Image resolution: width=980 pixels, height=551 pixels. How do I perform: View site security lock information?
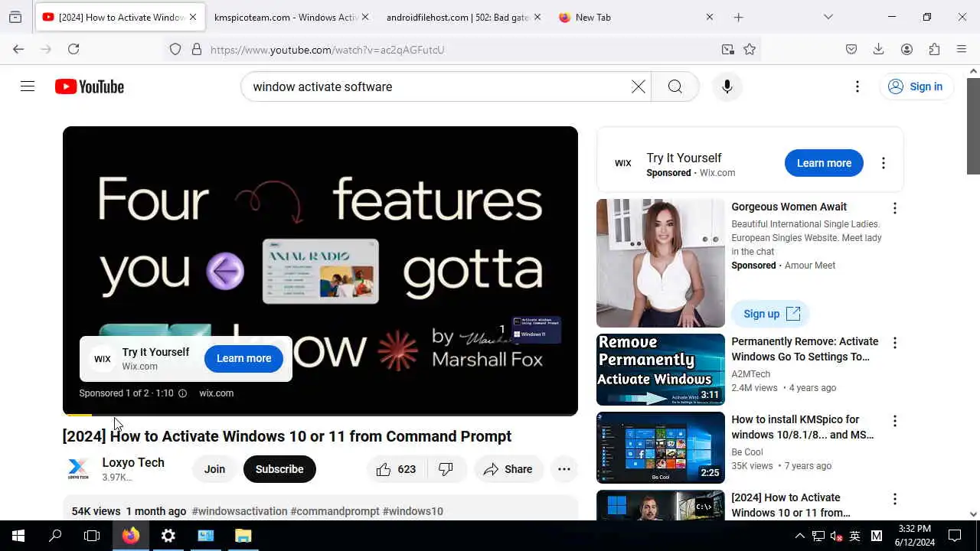point(197,49)
